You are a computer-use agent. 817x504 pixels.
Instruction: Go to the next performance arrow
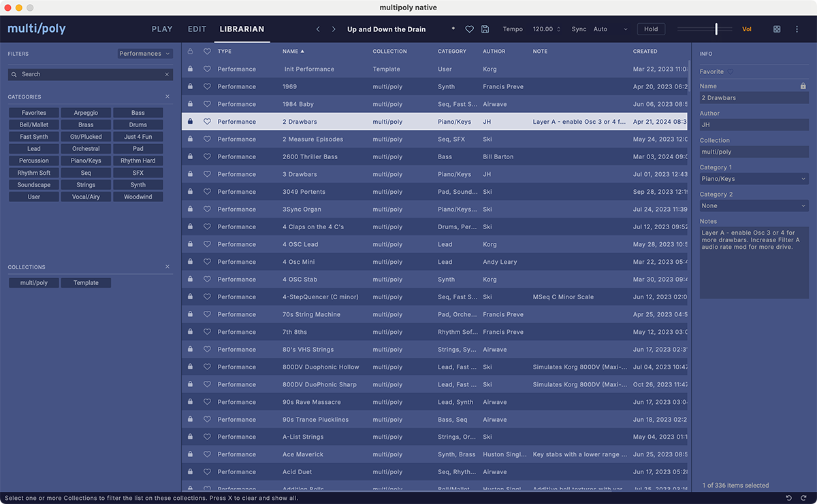point(334,29)
